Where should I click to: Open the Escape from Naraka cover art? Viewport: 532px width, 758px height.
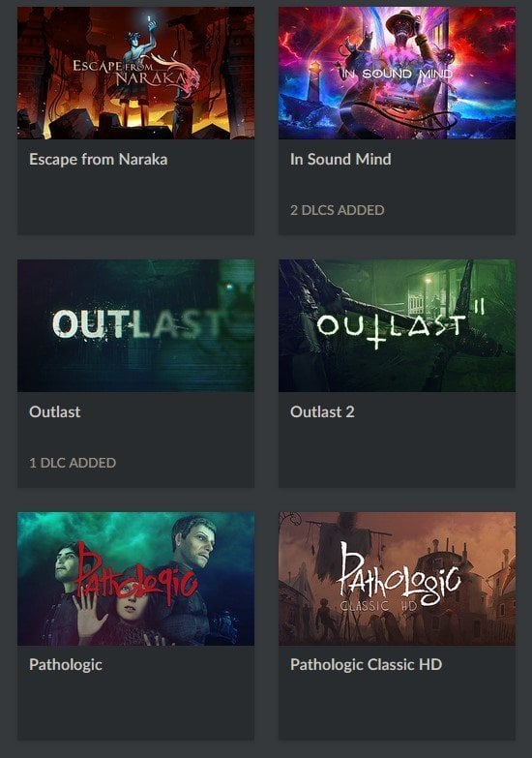point(135,73)
